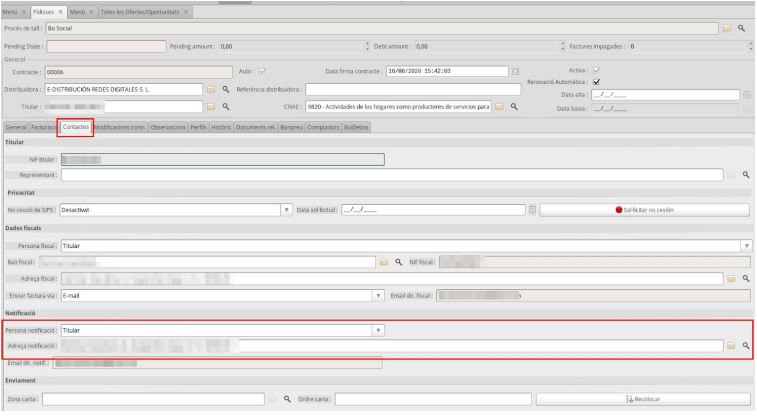Open folder icon beside Raó fiscal
This screenshot has height=417, width=757.
(384, 262)
